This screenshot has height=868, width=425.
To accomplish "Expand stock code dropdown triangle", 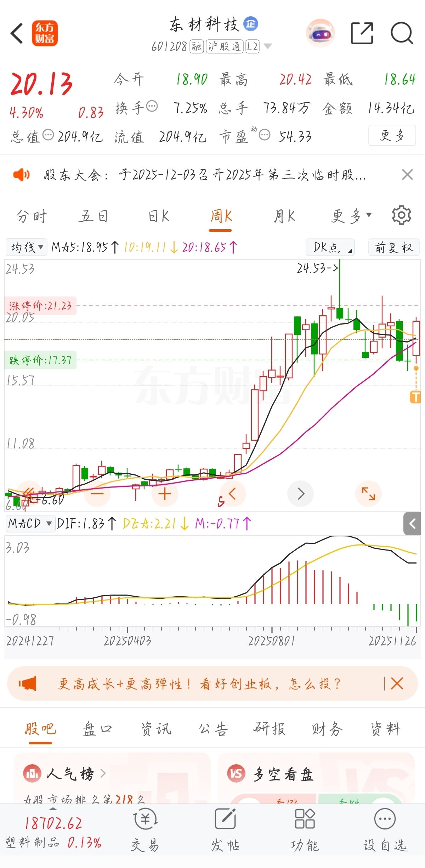I will 268,46.
